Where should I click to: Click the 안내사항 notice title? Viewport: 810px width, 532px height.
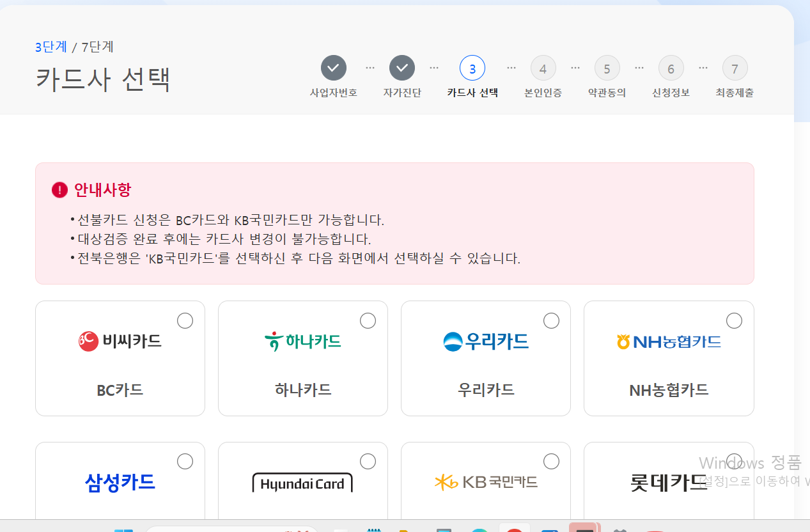[103, 190]
